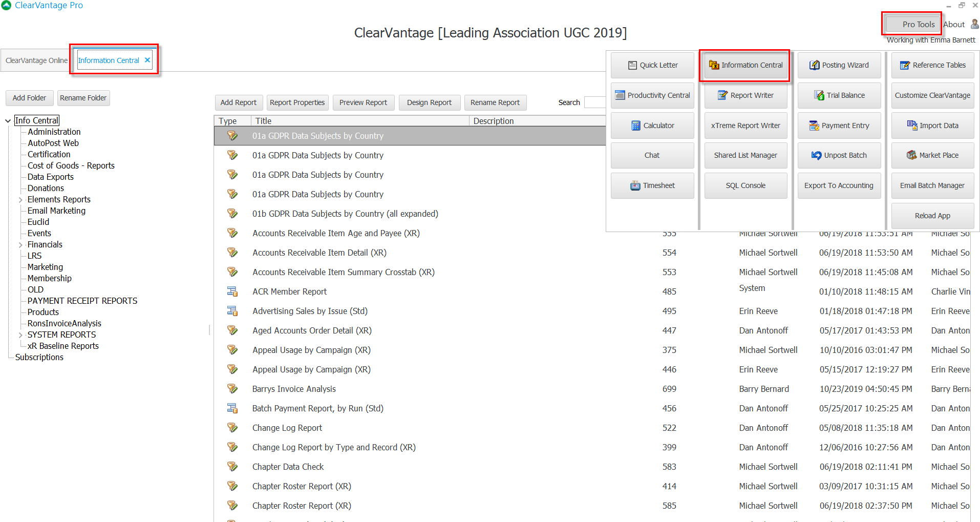Expand the Elements Reports folder

click(20, 200)
